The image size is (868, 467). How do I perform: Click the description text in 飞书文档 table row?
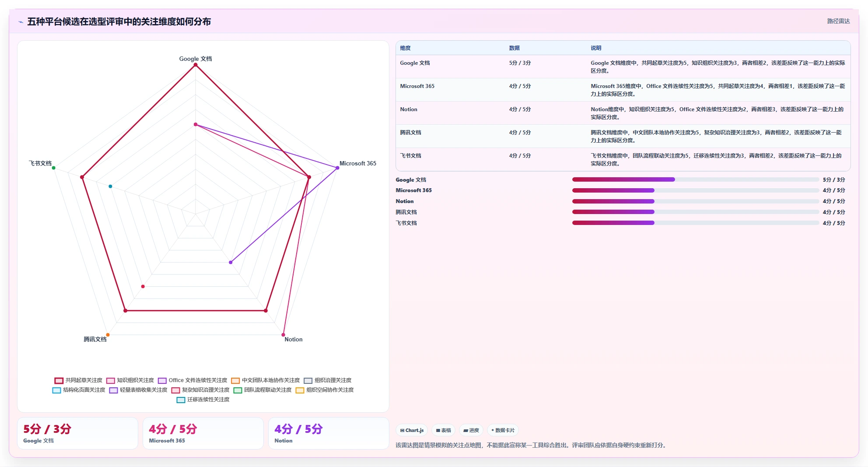click(x=716, y=160)
